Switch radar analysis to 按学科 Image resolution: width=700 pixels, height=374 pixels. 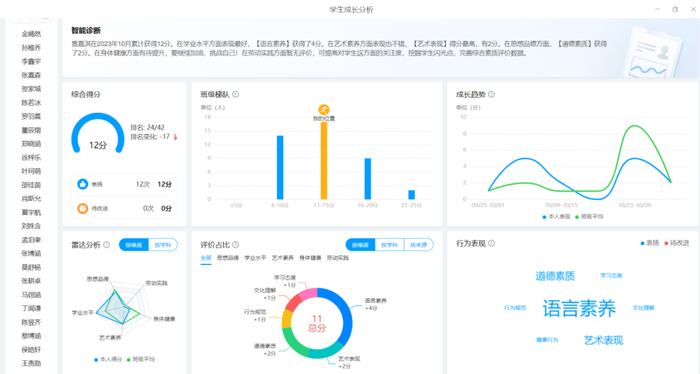pos(163,245)
